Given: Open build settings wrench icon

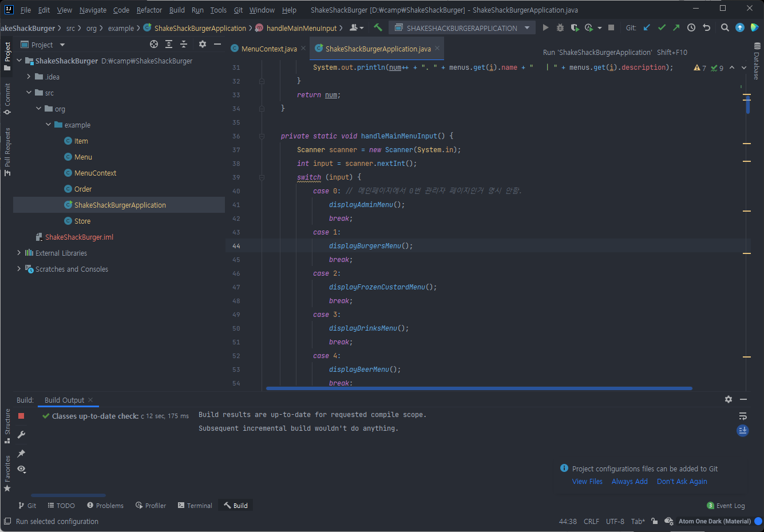Looking at the screenshot, I should 21,435.
